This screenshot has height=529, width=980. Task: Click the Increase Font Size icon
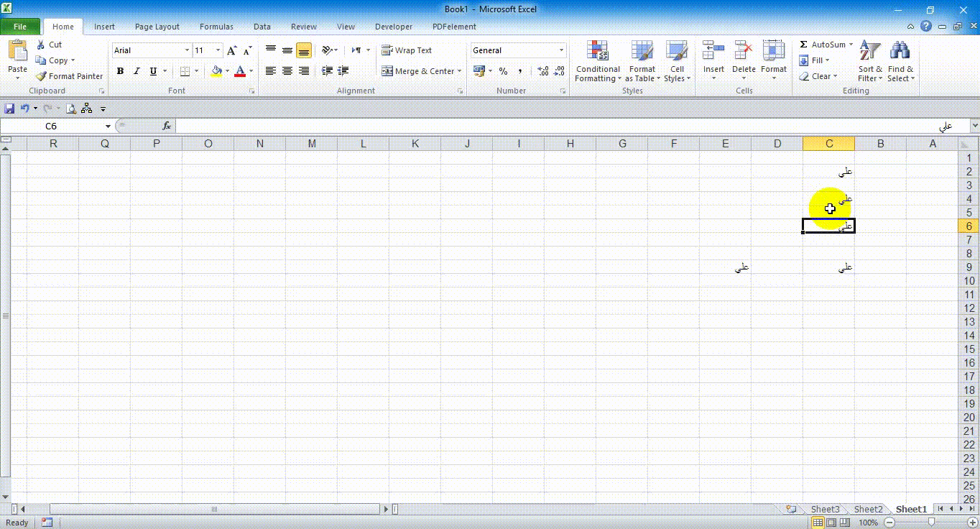(231, 50)
